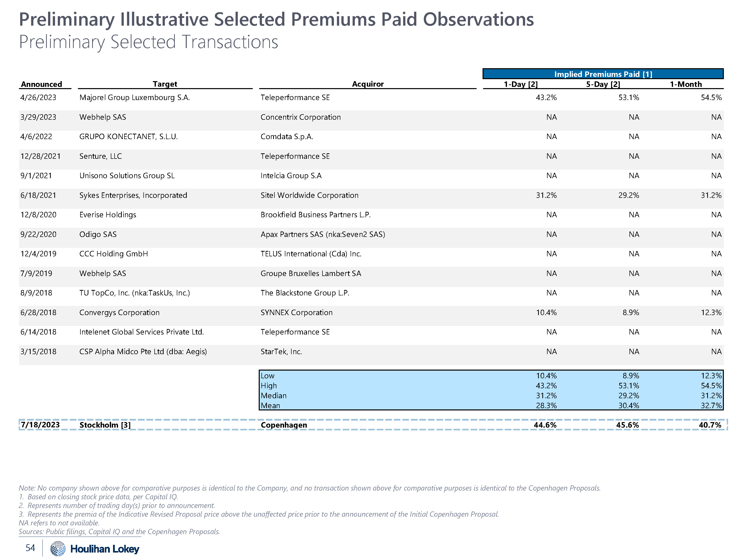Click the SYNNEX Corporation acquiror cell

[297, 313]
